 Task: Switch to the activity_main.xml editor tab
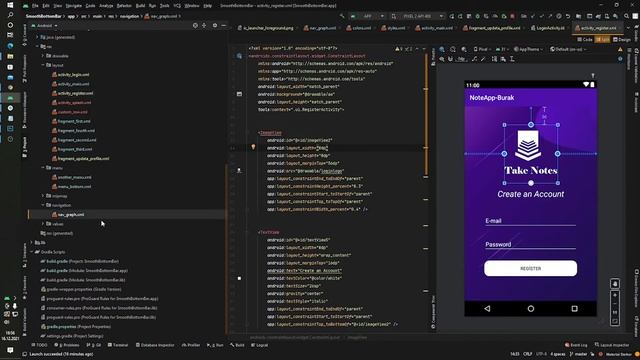point(434,28)
